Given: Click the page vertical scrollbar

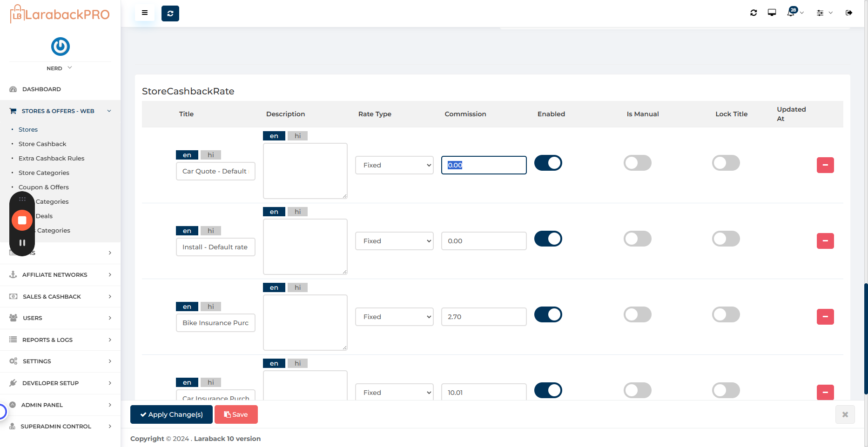Looking at the screenshot, I should coord(866,339).
